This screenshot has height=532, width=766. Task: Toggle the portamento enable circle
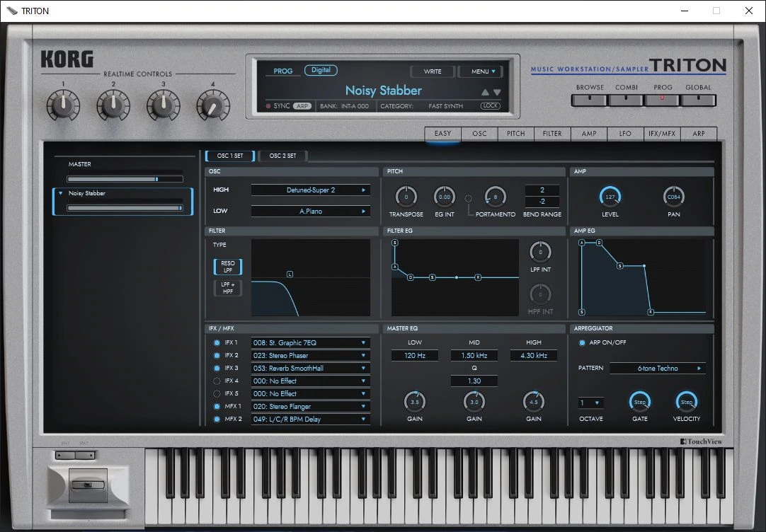(468, 199)
